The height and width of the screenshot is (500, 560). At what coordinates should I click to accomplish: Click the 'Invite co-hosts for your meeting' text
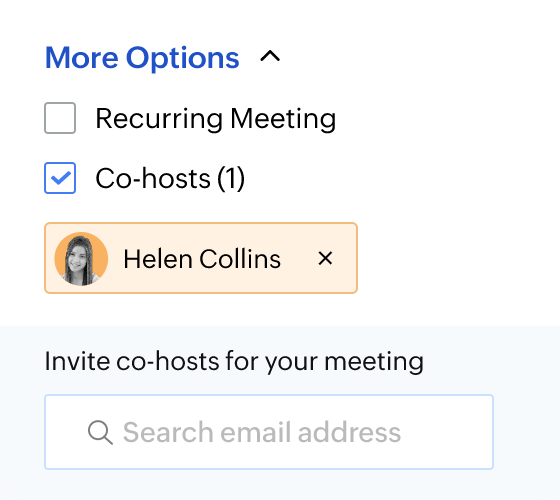click(234, 361)
